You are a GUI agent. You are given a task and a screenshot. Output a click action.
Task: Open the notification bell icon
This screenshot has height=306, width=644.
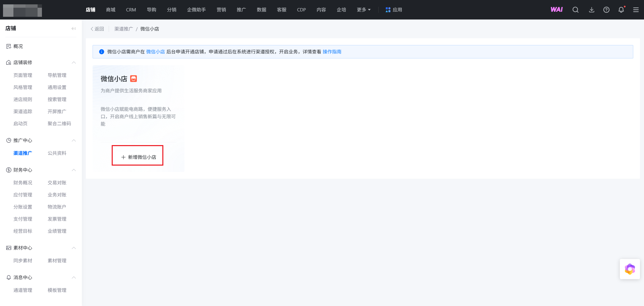tap(621, 10)
